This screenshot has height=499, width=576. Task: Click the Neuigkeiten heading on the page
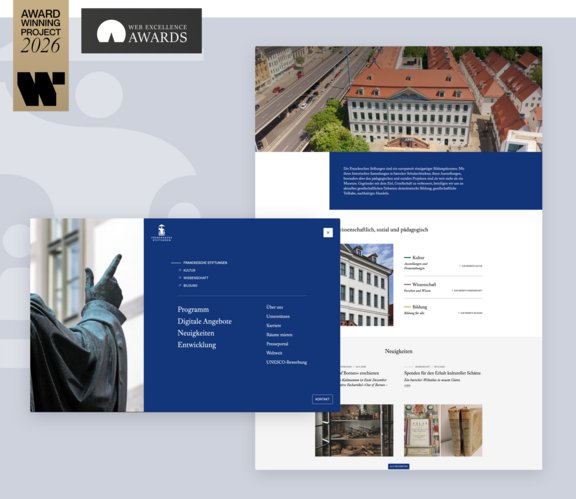click(399, 351)
